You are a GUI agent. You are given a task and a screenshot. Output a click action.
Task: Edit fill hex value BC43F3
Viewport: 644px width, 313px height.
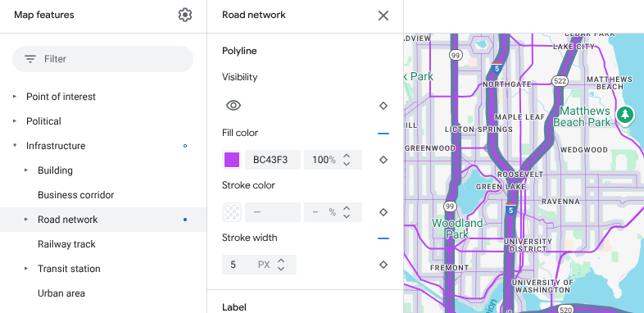click(x=273, y=160)
